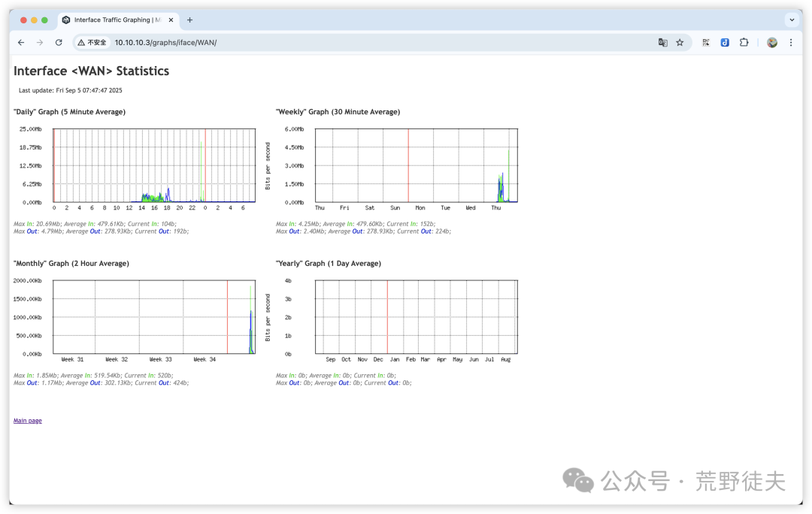Click the Daily "Max Out: 4.79Mb" stats line
812x514 pixels.
101,231
